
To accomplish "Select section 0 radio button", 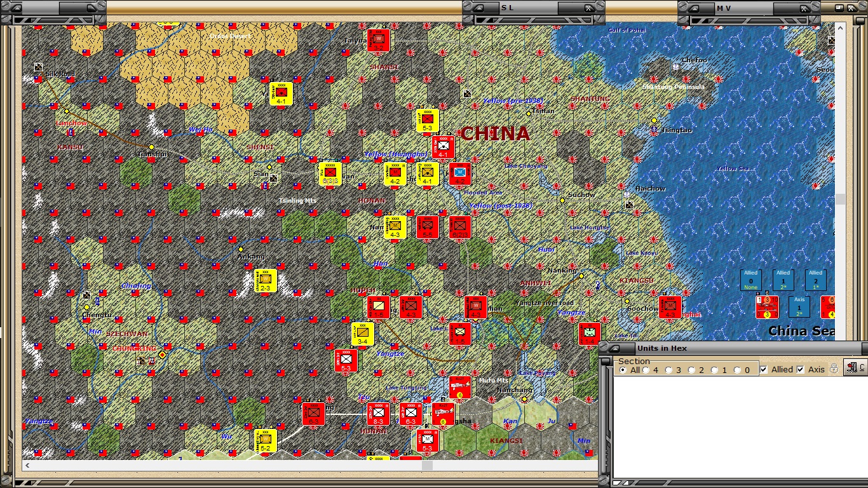I will point(737,370).
